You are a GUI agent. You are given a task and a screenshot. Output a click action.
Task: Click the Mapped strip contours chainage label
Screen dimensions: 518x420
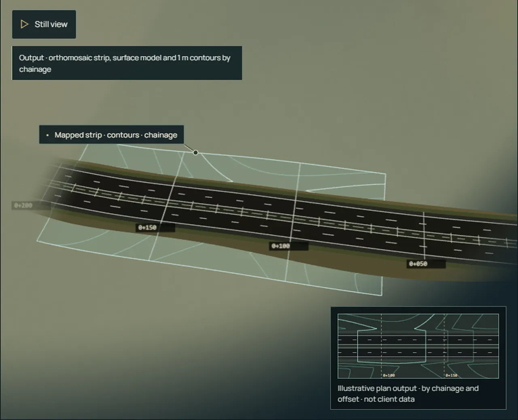111,135
